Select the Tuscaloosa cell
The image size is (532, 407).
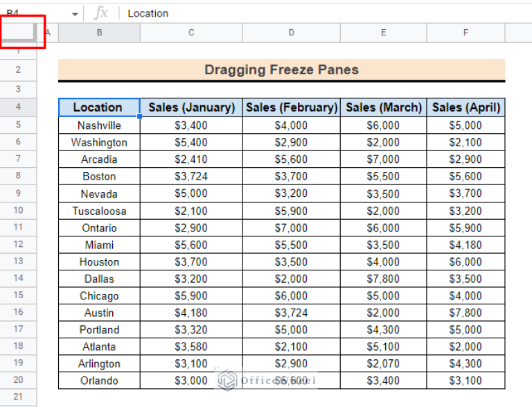99,211
